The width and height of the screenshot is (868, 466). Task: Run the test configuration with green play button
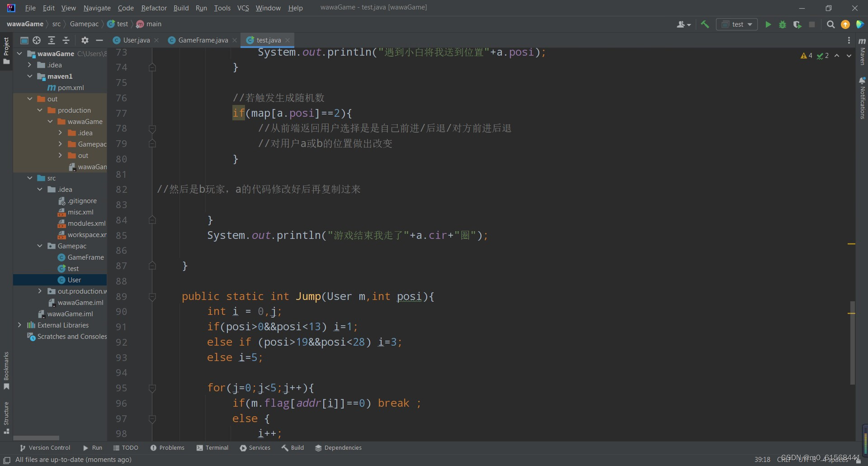pos(768,24)
